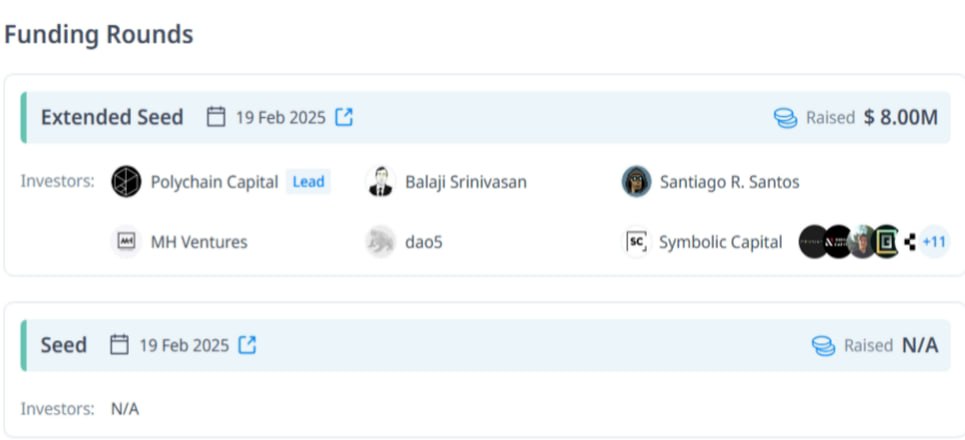Click the Funding Rounds heading
This screenshot has height=440, width=965.
(98, 34)
